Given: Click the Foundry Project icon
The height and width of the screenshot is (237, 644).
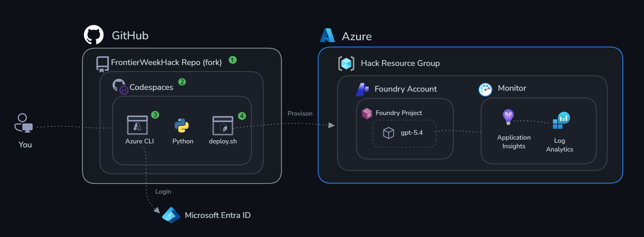Looking at the screenshot, I should tap(367, 114).
